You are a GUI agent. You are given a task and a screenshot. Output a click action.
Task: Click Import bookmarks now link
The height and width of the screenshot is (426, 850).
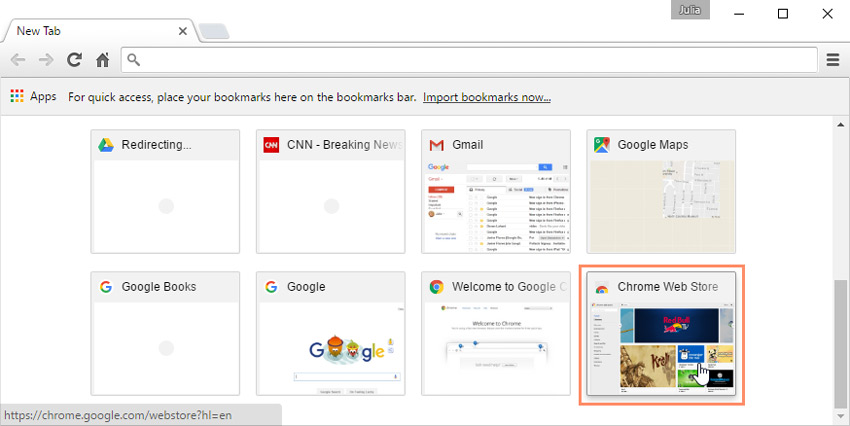pyautogui.click(x=486, y=97)
